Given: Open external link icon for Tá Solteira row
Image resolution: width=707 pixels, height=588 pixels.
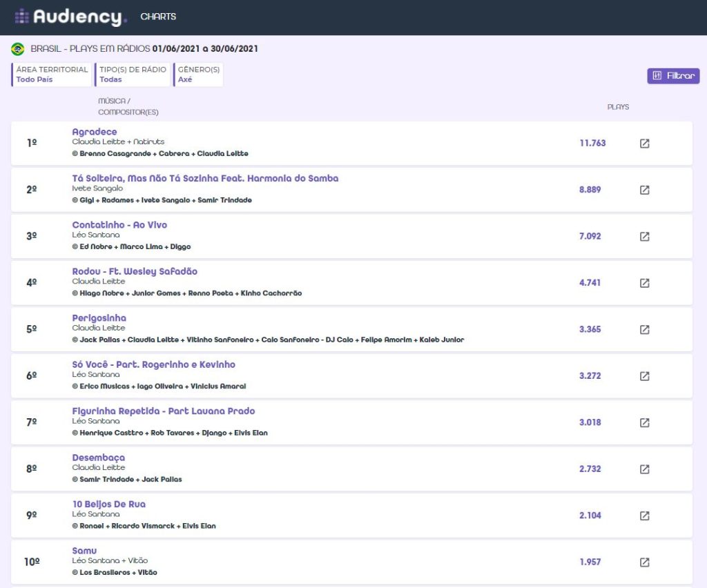Looking at the screenshot, I should pyautogui.click(x=644, y=190).
